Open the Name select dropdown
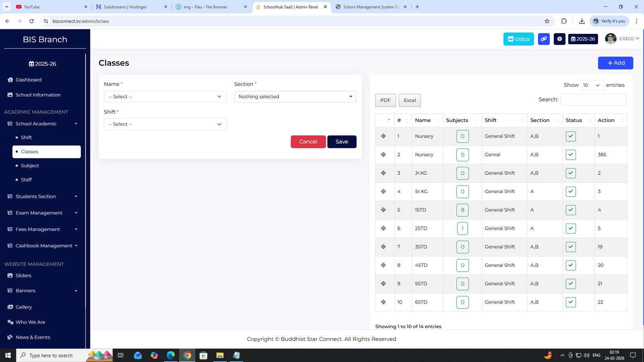The height and width of the screenshot is (362, 644). pyautogui.click(x=165, y=97)
